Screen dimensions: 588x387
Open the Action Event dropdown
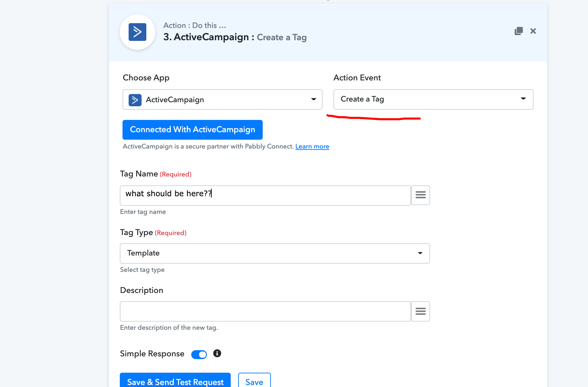click(434, 99)
